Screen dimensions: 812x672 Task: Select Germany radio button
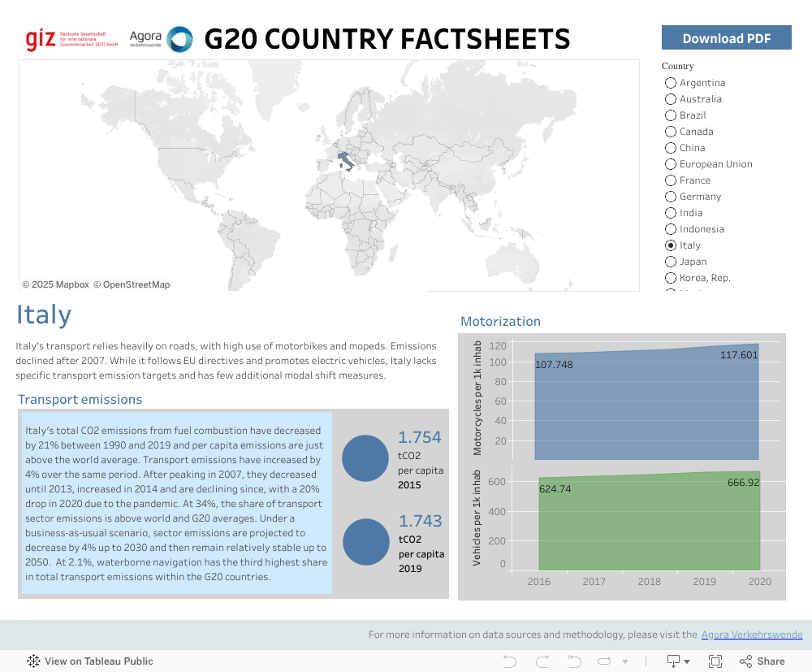tap(671, 197)
